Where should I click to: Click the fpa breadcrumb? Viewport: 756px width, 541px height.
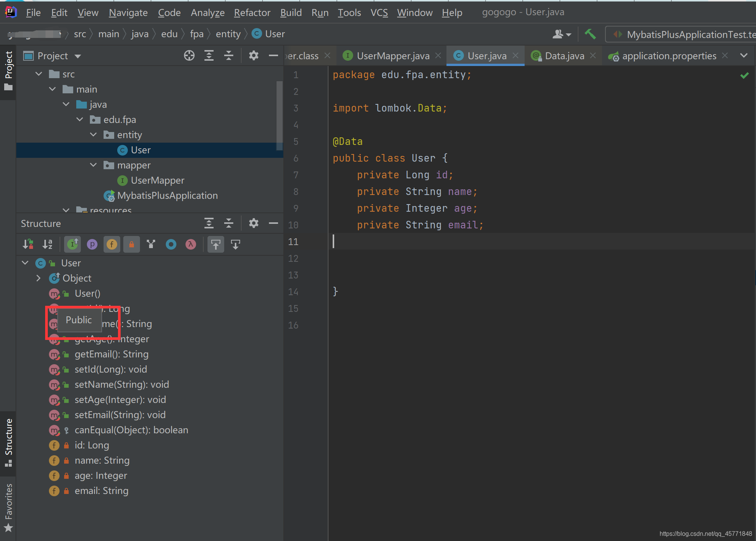point(196,34)
